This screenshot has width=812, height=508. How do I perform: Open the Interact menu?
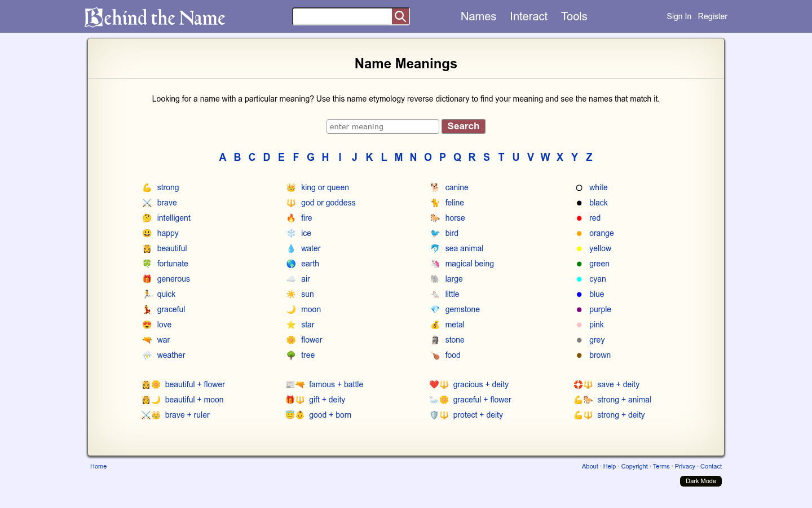point(528,16)
